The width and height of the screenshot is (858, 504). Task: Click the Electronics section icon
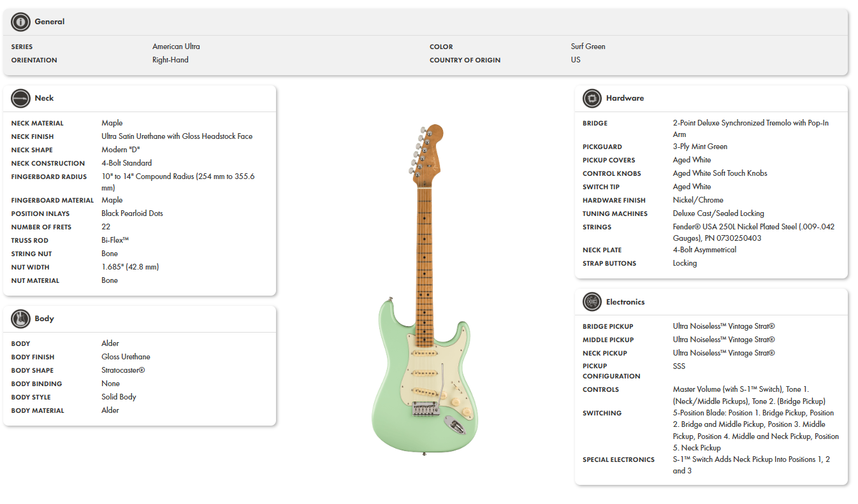[x=592, y=302]
